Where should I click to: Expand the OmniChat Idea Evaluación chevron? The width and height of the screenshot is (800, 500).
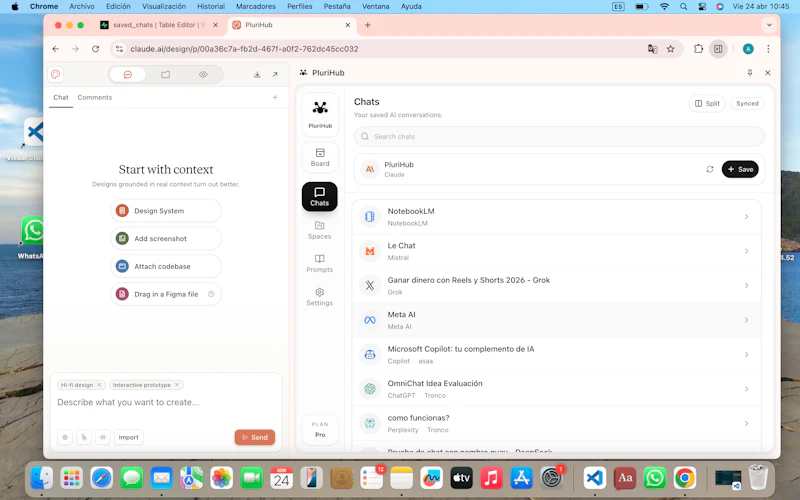[746, 389]
